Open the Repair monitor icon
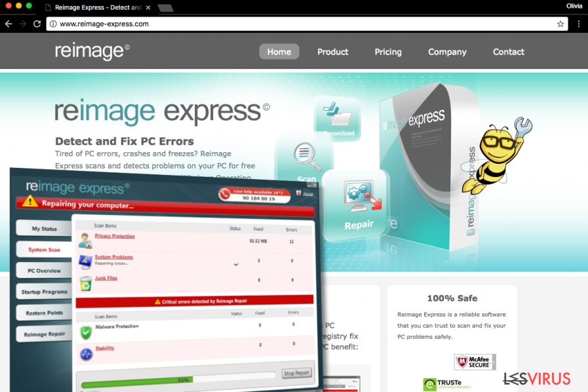 (x=357, y=197)
